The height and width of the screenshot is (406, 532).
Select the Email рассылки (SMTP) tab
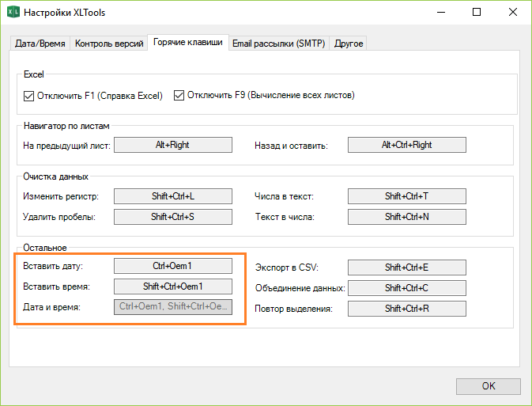point(278,44)
